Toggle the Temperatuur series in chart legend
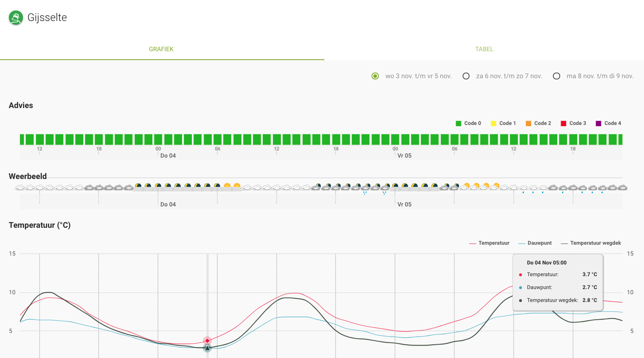This screenshot has height=358, width=644. click(489, 243)
